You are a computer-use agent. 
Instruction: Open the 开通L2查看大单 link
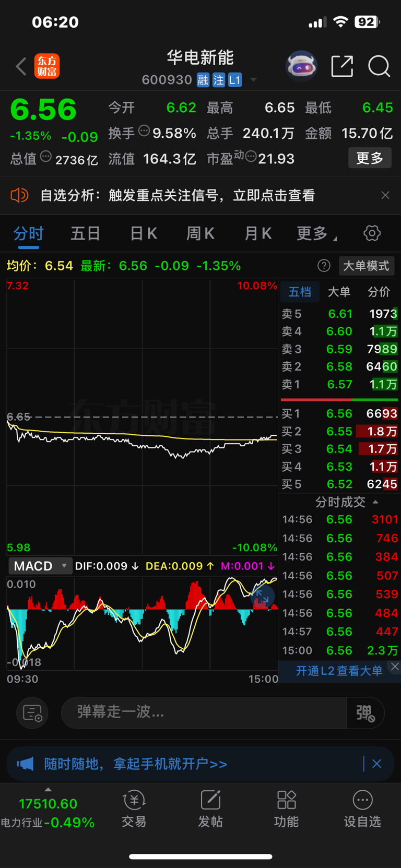point(339,671)
